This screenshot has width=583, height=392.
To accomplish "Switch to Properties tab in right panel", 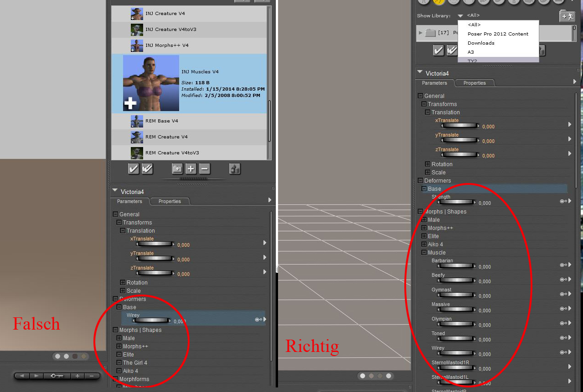I will point(474,83).
